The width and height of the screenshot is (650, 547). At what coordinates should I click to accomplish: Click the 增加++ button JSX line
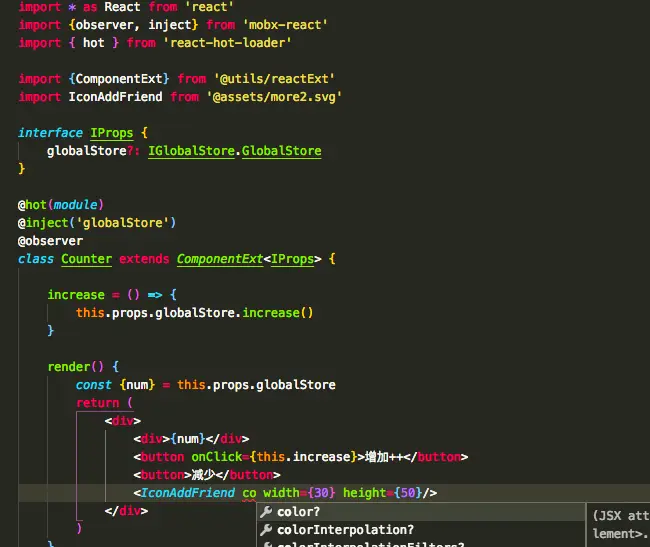point(301,457)
